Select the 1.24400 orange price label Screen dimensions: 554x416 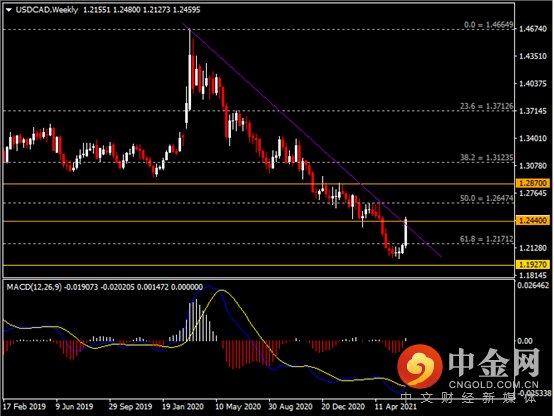(533, 221)
